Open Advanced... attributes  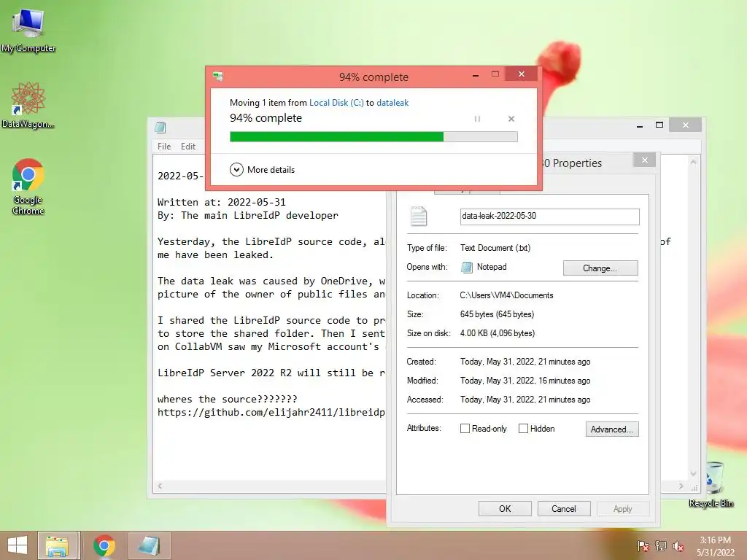(612, 429)
